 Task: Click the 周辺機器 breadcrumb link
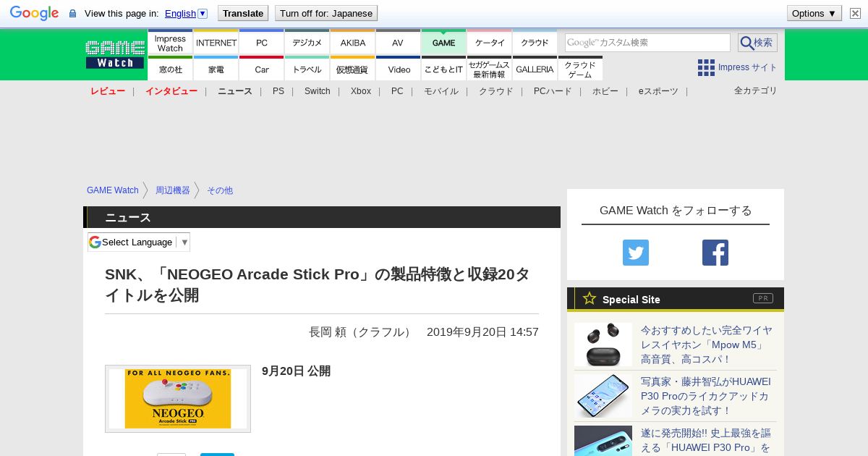coord(173,190)
